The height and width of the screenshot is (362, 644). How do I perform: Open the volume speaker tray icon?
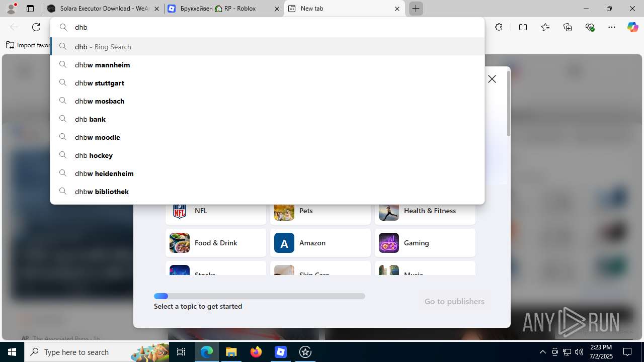click(x=579, y=352)
